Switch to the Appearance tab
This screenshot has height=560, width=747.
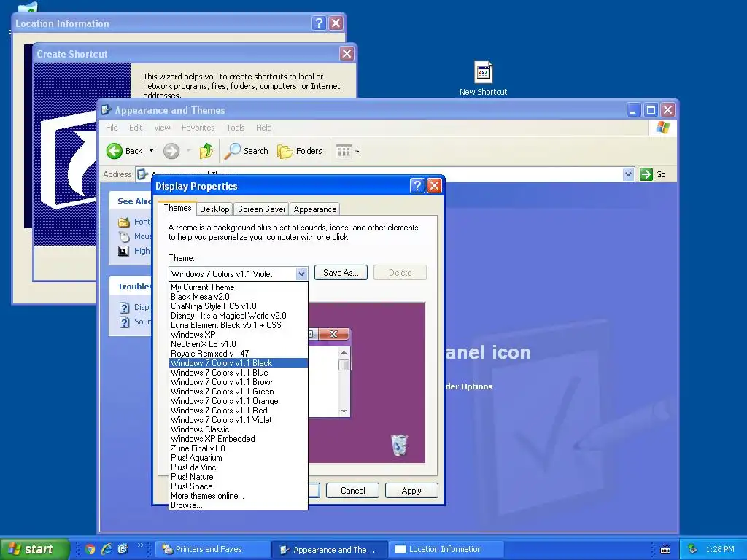pyautogui.click(x=315, y=209)
